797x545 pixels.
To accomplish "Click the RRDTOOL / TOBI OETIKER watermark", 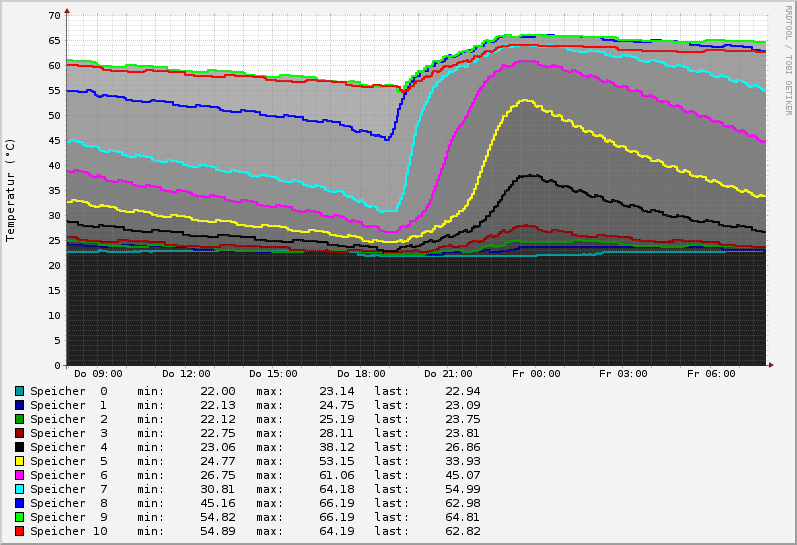I will [788, 59].
